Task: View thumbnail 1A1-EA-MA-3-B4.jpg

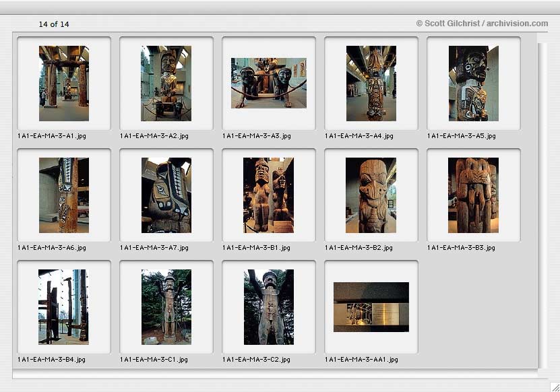Action: point(63,307)
